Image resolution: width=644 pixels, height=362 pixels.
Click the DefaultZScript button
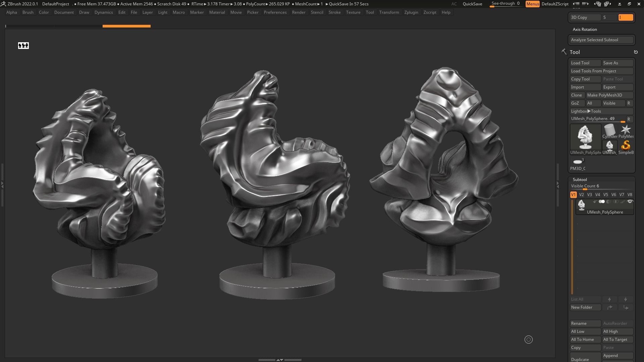tap(555, 4)
